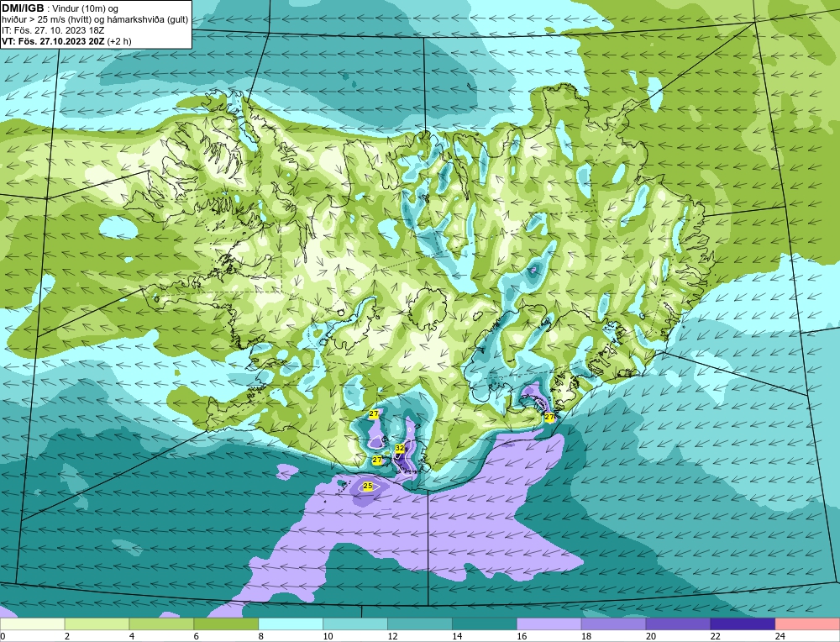The height and width of the screenshot is (642, 840).
Task: Select the 'hviður > 25 m/s (hvítt)' description line
Action: click(95, 20)
